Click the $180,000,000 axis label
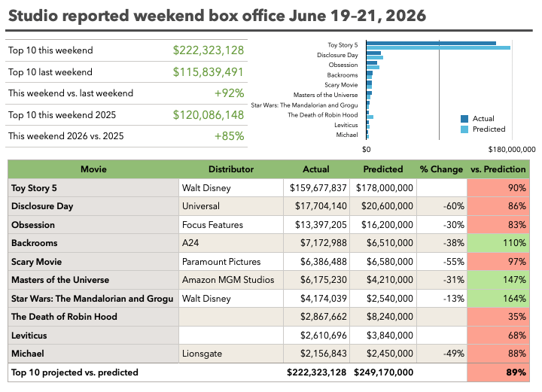The image size is (542, 392). click(512, 150)
